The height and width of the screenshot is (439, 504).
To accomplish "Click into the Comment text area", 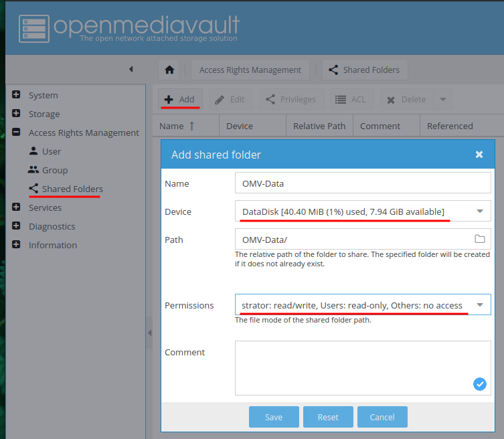I will pos(363,368).
